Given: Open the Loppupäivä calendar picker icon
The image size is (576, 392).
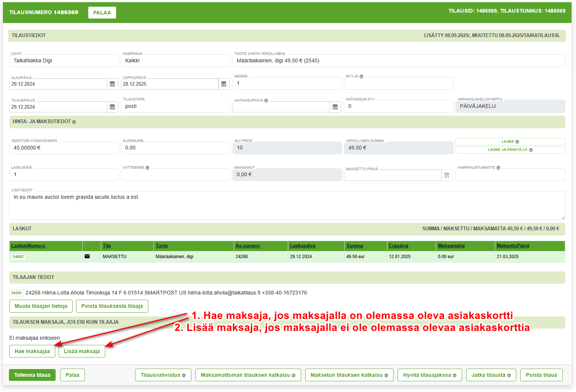Looking at the screenshot, I should pos(224,84).
